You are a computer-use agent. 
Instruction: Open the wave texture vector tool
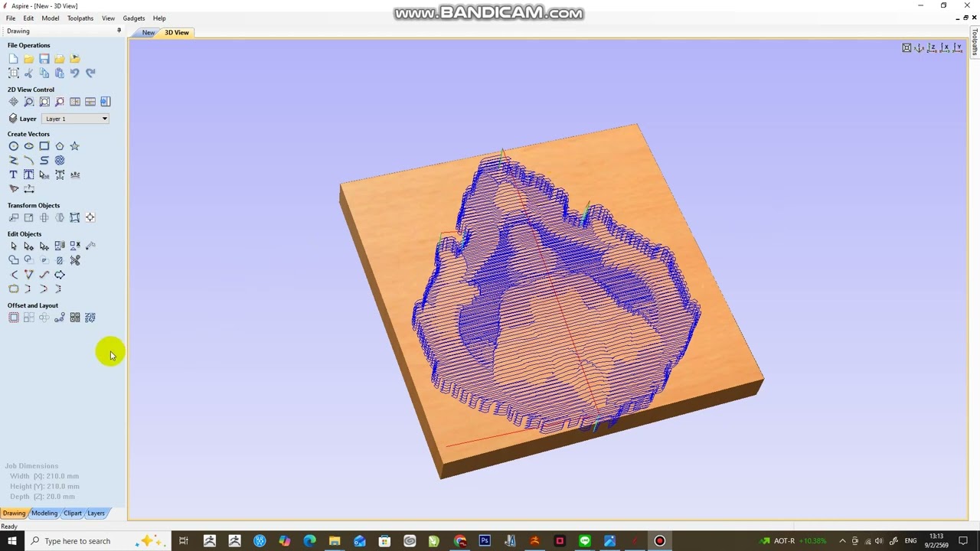tap(59, 161)
